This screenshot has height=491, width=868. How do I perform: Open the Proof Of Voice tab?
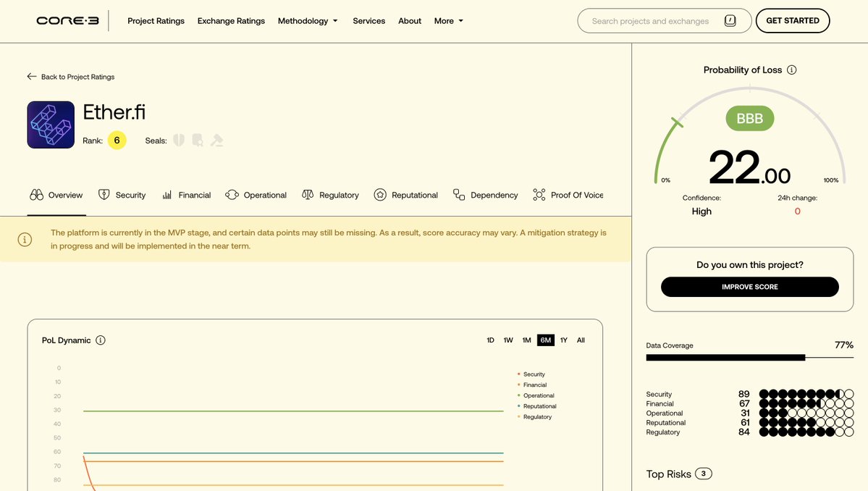568,195
